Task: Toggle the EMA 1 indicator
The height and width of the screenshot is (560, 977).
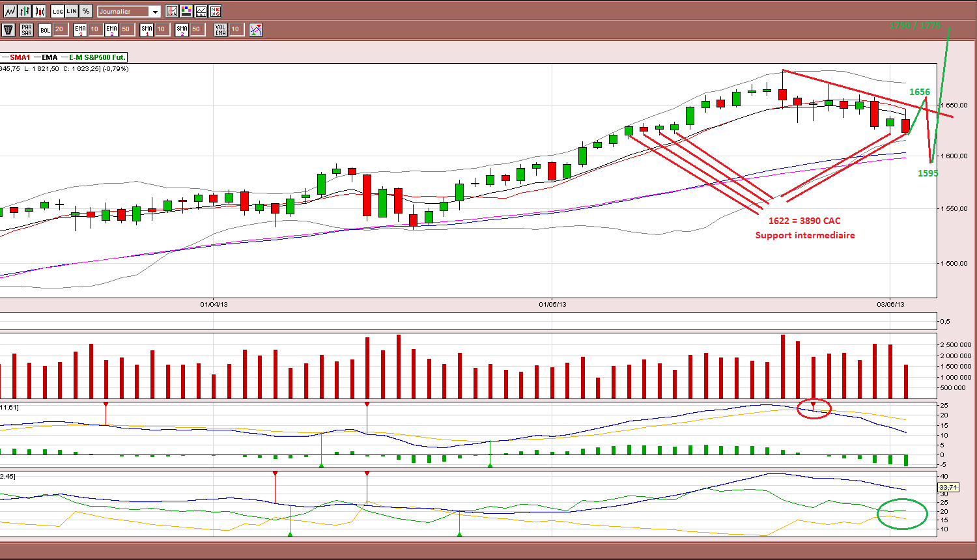Action: click(x=80, y=29)
